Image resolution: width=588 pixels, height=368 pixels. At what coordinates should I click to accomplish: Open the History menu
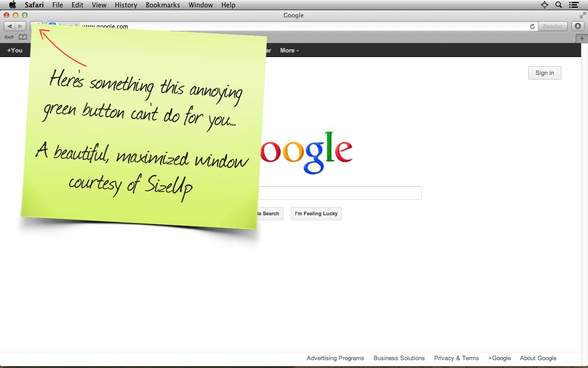126,5
